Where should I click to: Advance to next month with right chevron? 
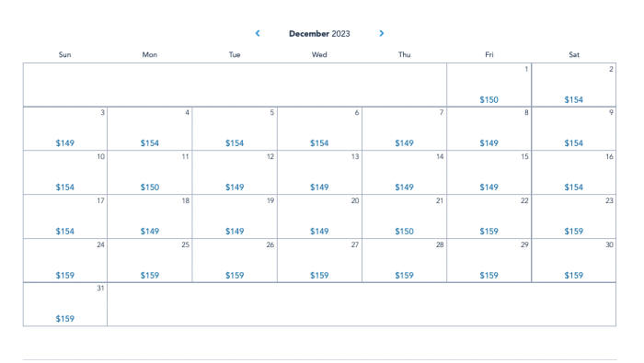click(382, 33)
